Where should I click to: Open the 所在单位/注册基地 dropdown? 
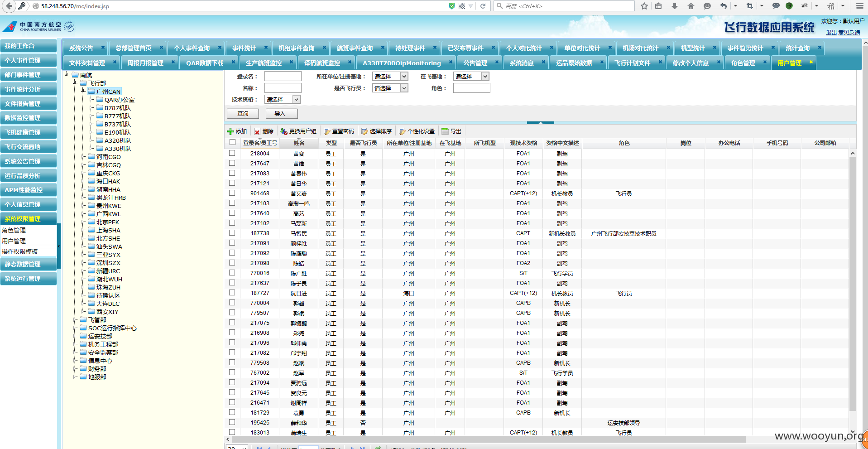[x=390, y=76]
